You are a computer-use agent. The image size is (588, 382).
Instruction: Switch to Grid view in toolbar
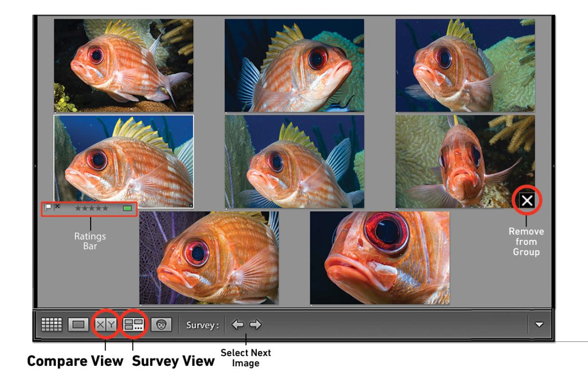pyautogui.click(x=50, y=324)
